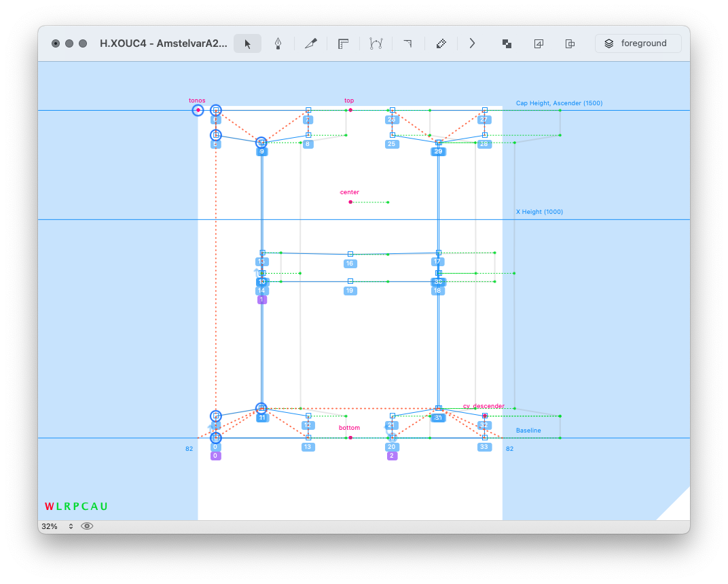Choose the eraser-shaped tool in the toolbar
Screen dimensions: 728x584
pos(441,43)
